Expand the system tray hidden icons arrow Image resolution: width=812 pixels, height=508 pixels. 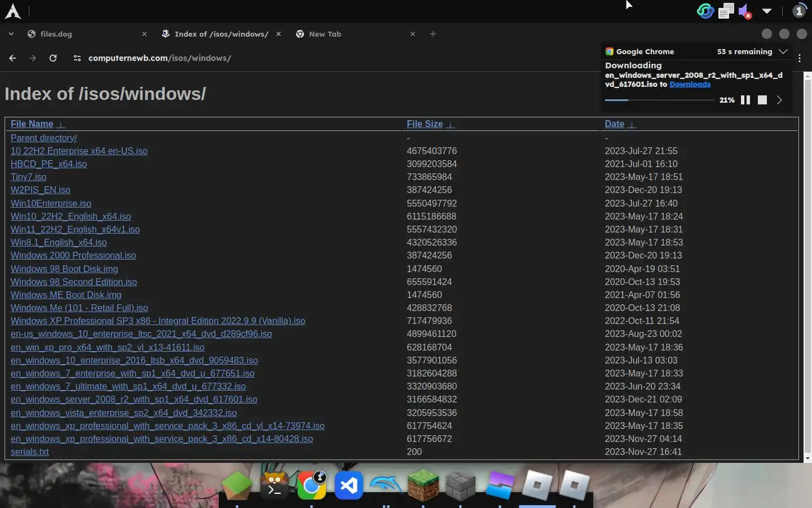[767, 11]
